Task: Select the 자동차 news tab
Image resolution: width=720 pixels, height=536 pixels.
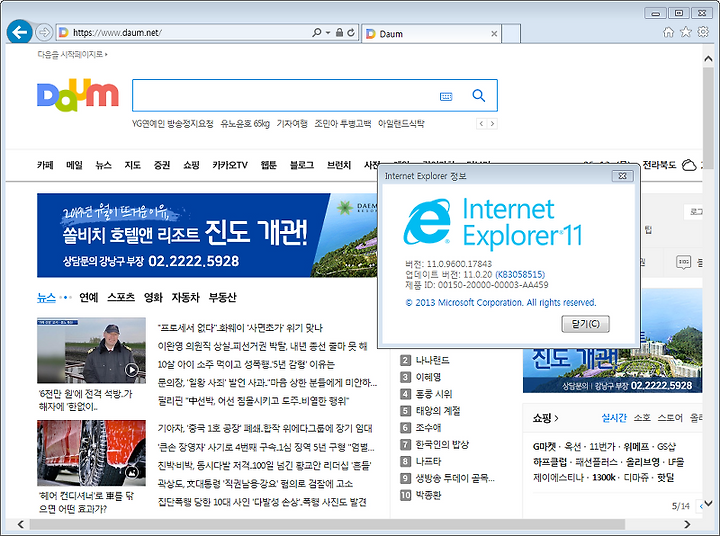Action: point(186,297)
